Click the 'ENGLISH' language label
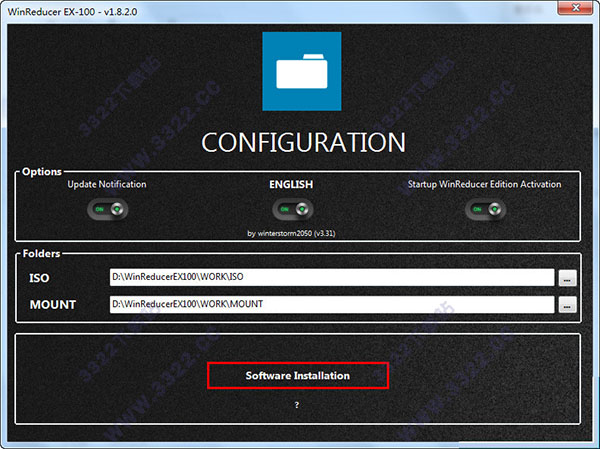Screen dimensions: 600x449 tap(291, 184)
